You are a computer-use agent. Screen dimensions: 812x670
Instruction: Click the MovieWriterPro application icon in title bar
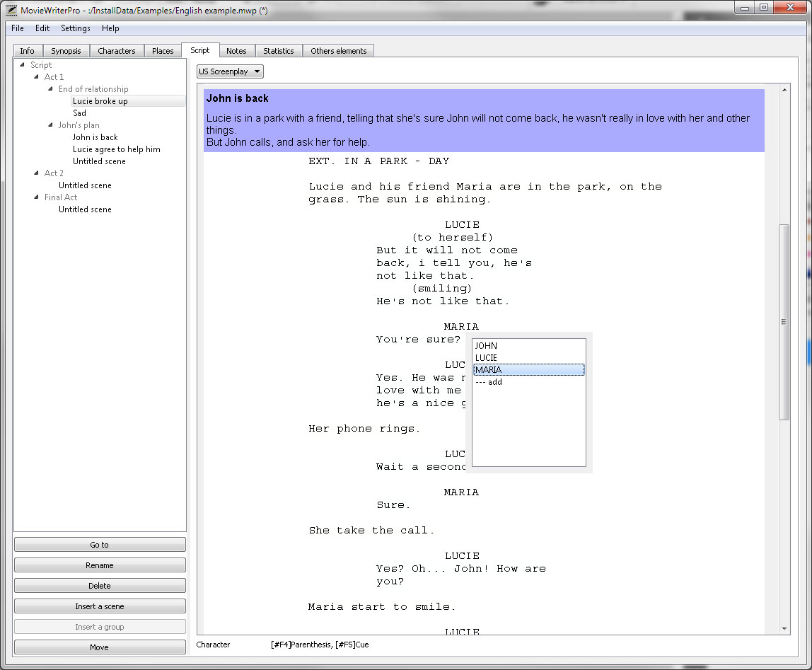point(9,11)
